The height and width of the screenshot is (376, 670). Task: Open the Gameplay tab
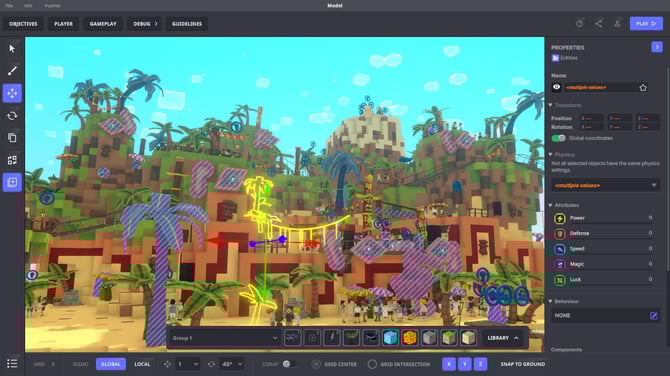[x=103, y=24]
